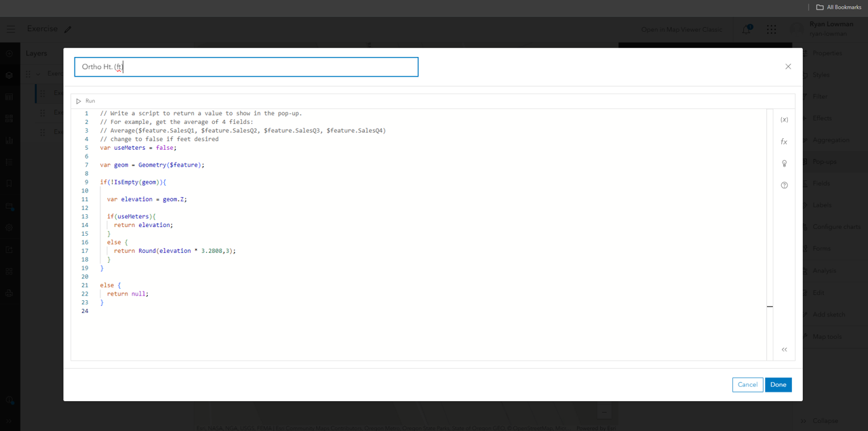Viewport: 868px width, 431px height.
Task: Open the app launcher grid icon
Action: pos(771,29)
